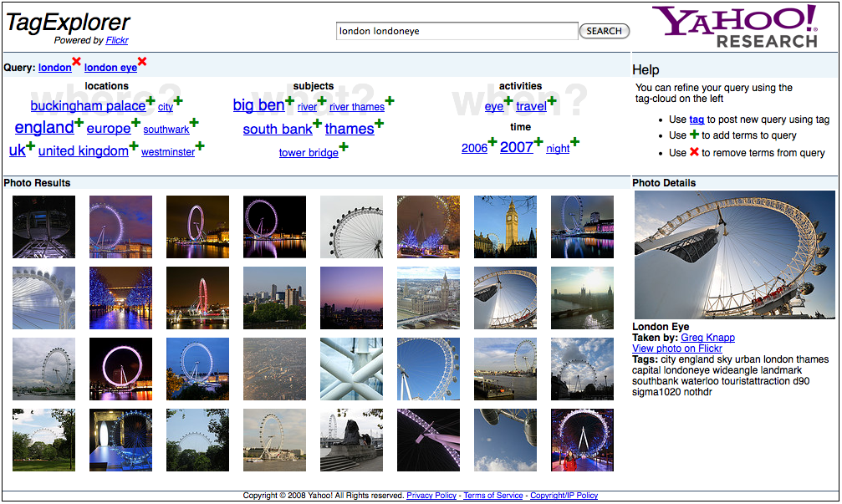Screen dimensions: 842x504
Task: Add 'southwark' tag via green plus
Action: [x=194, y=123]
